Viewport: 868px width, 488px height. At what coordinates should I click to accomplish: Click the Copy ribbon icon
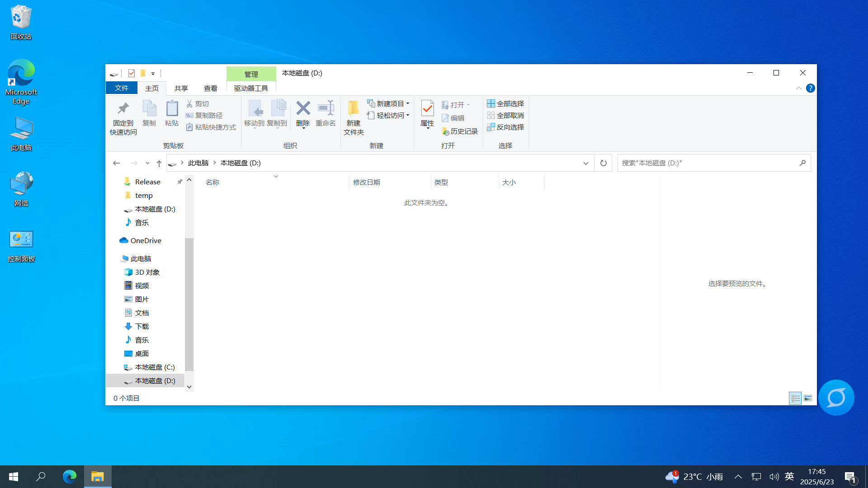149,113
